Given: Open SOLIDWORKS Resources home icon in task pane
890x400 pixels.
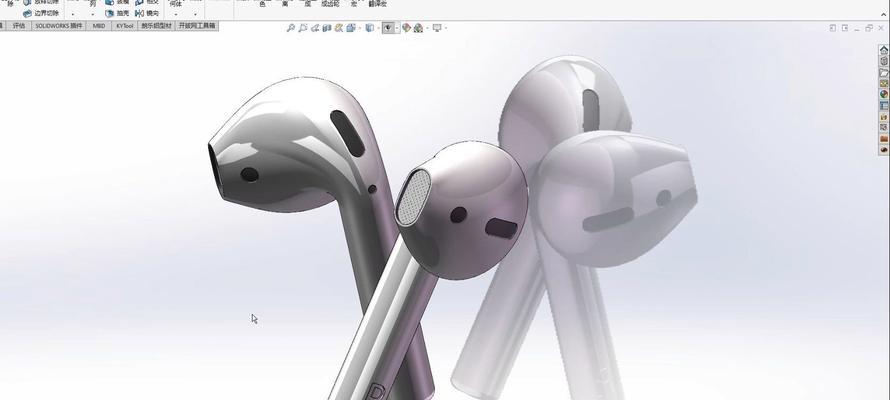Looking at the screenshot, I should 884,50.
